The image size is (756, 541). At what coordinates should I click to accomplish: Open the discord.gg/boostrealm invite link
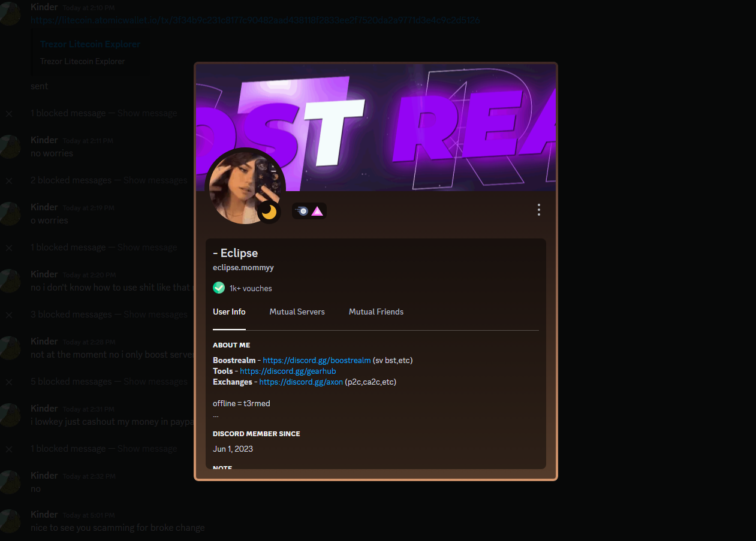pyautogui.click(x=317, y=360)
